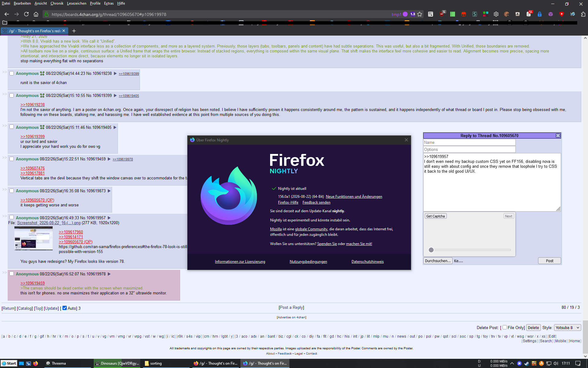Open the extensions puzzle-piece menu
The width and height of the screenshot is (588, 368).
tap(583, 14)
